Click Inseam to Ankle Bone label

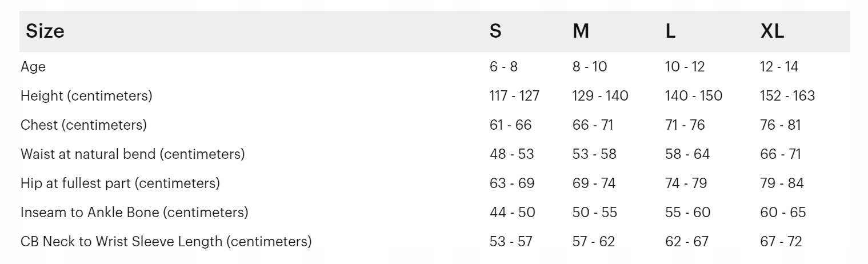[134, 212]
